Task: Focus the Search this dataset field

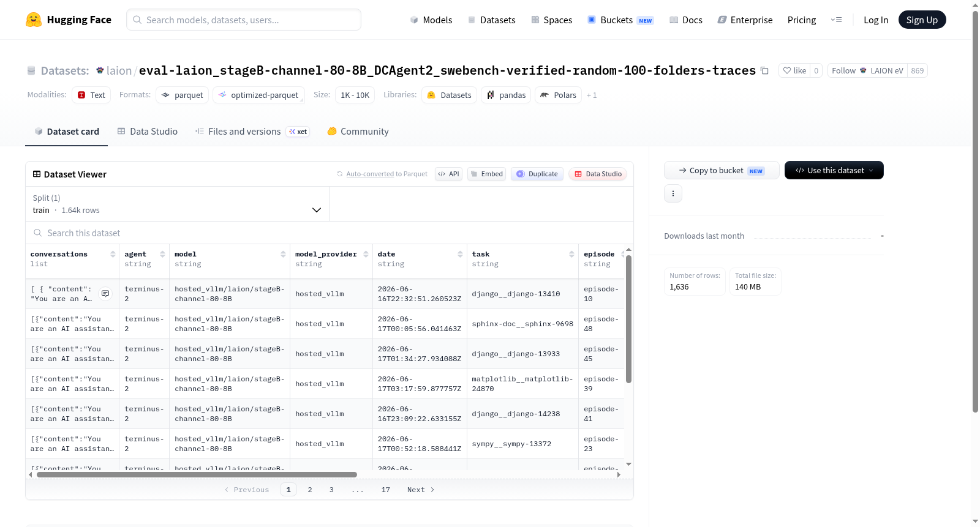Action: (330, 233)
